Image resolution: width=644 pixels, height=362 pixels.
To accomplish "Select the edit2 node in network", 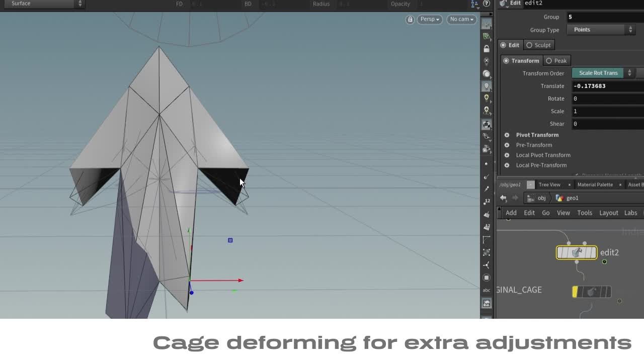I will point(577,252).
